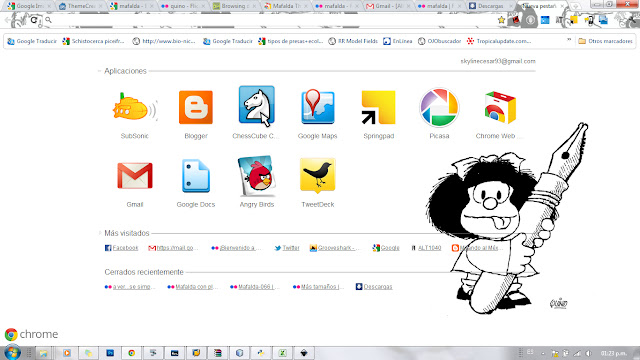Click the skylinecesar93@gmail.com account text
Viewport: 640px width, 360px height.
pos(498,61)
